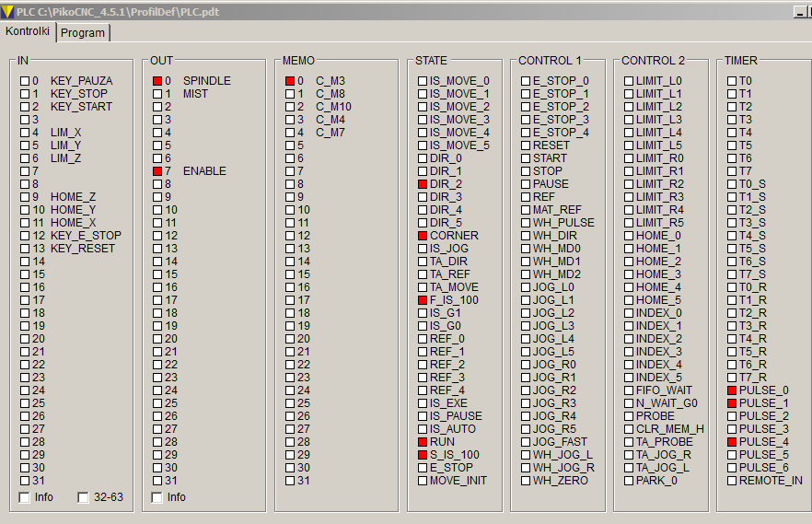This screenshot has height=524, width=812.
Task: Click the red PULSE_0 timer indicator
Action: tap(732, 390)
